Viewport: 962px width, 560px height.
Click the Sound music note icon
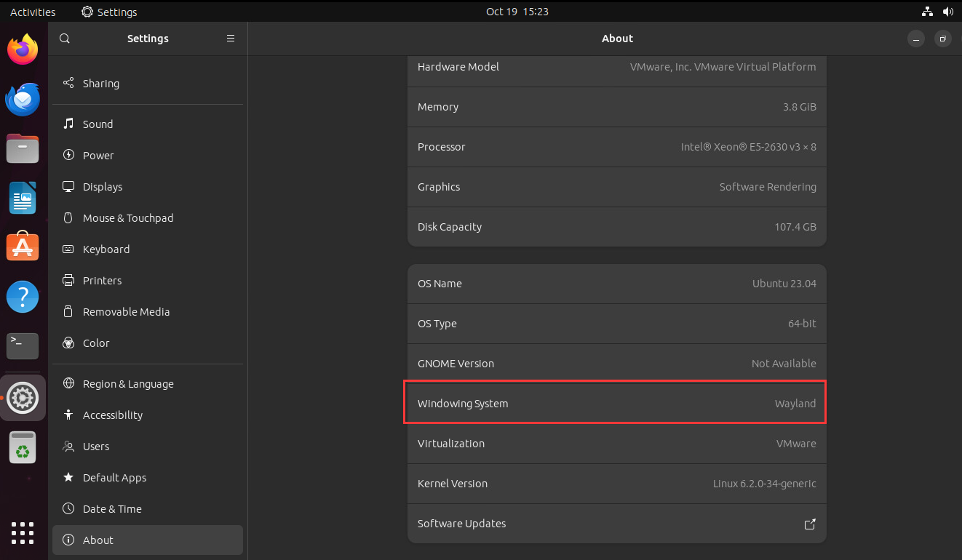[x=68, y=124]
